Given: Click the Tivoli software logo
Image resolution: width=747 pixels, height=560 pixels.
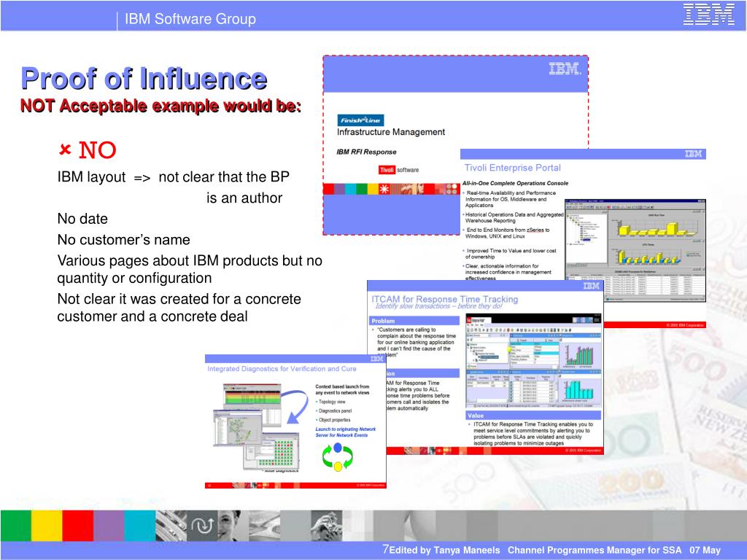Looking at the screenshot, I should point(399,170).
